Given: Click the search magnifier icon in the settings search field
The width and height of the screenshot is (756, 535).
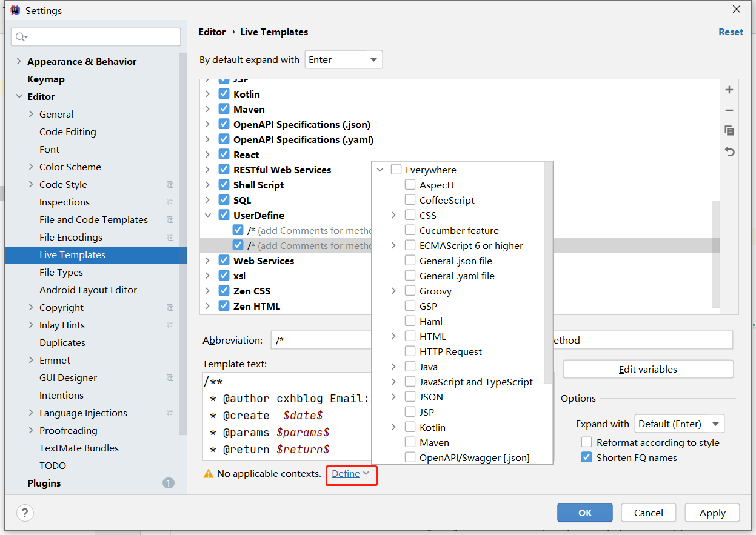Looking at the screenshot, I should click(x=20, y=37).
